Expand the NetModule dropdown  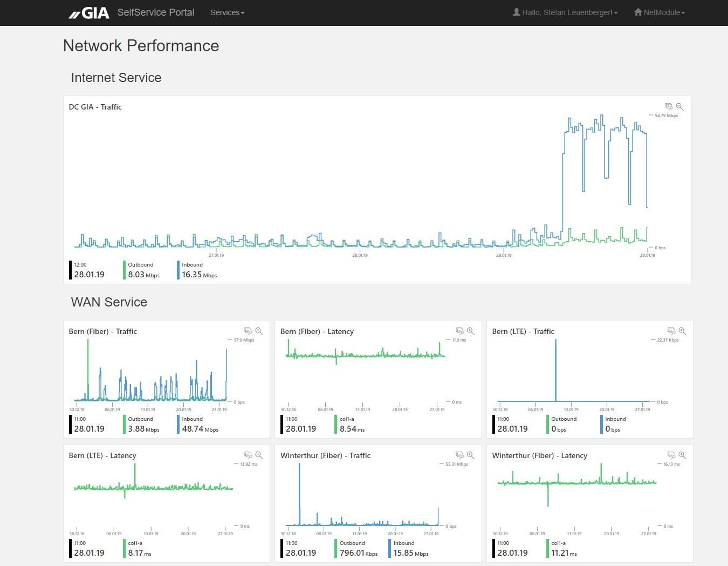660,12
